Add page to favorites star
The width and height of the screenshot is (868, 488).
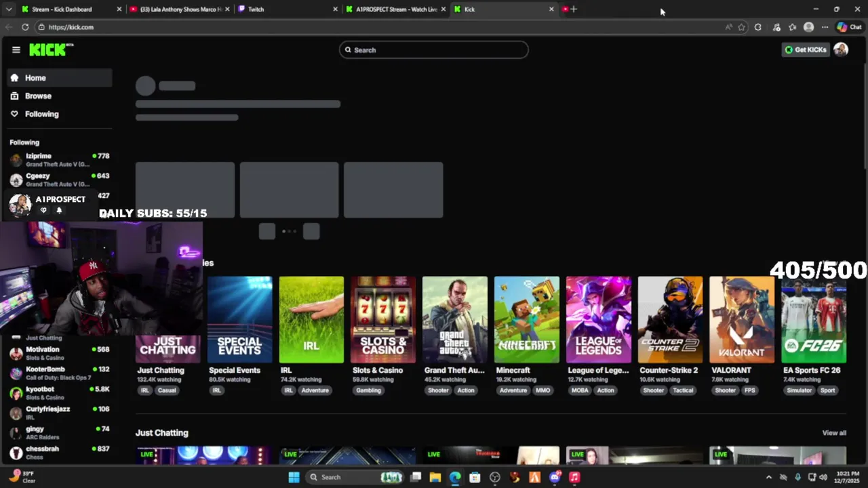741,27
